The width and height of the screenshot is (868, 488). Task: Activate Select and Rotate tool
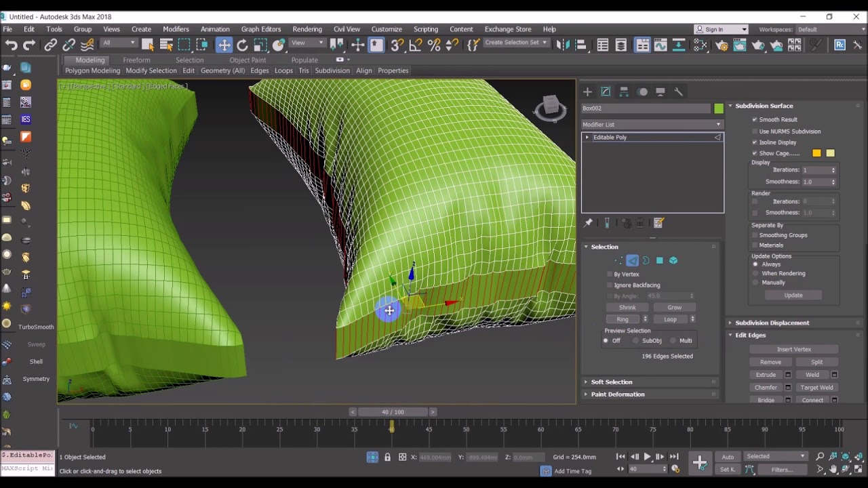pos(242,45)
